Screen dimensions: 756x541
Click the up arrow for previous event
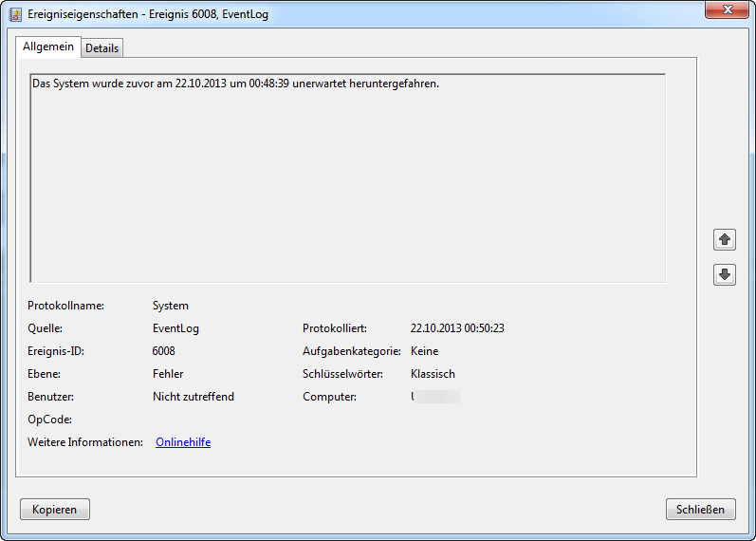[725, 240]
